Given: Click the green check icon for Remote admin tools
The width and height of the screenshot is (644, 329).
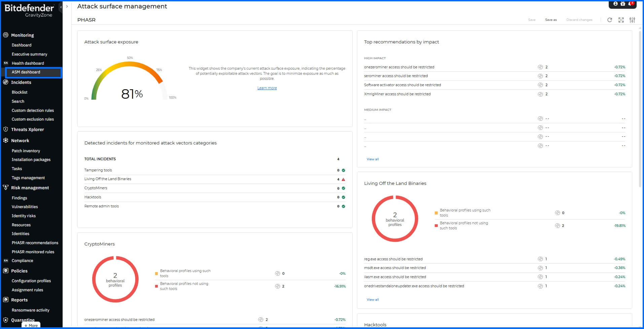Looking at the screenshot, I should [x=343, y=206].
